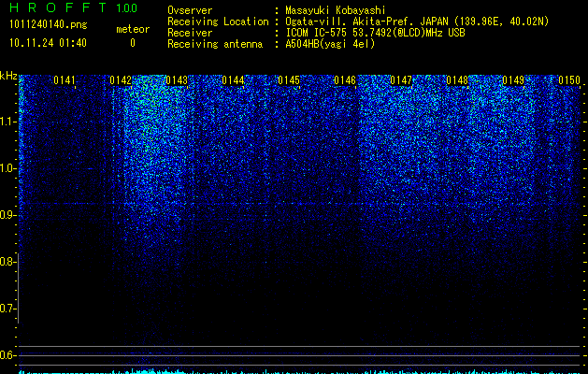Screen dimensions: 588x374
Task: Click the Receiving antenna label
Action: coord(215,44)
